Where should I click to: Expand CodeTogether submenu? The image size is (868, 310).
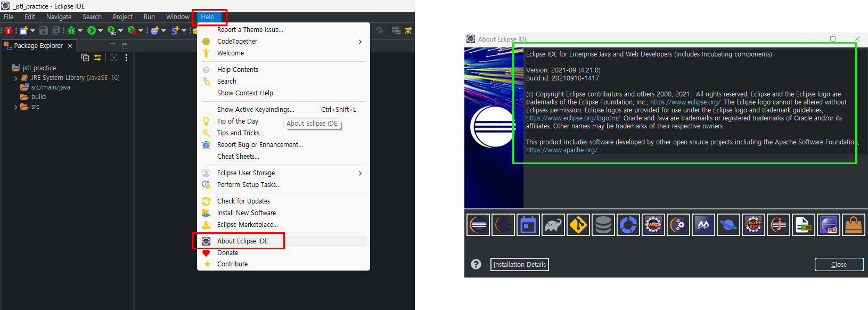pos(360,42)
